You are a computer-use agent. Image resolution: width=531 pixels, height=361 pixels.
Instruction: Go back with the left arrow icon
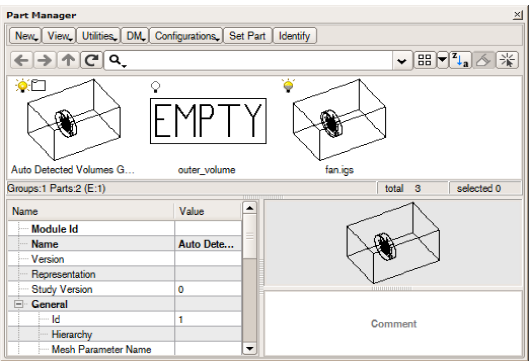pyautogui.click(x=22, y=61)
